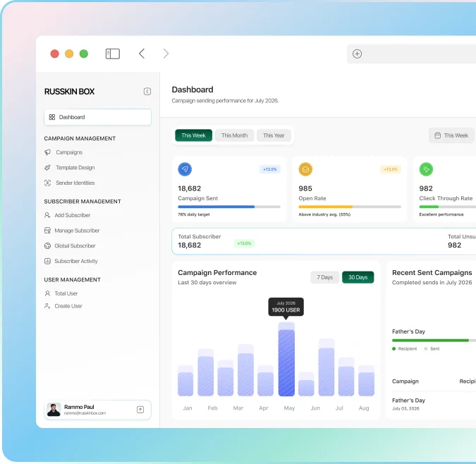Select the This Month filter tab
The height and width of the screenshot is (464, 476).
coord(234,135)
